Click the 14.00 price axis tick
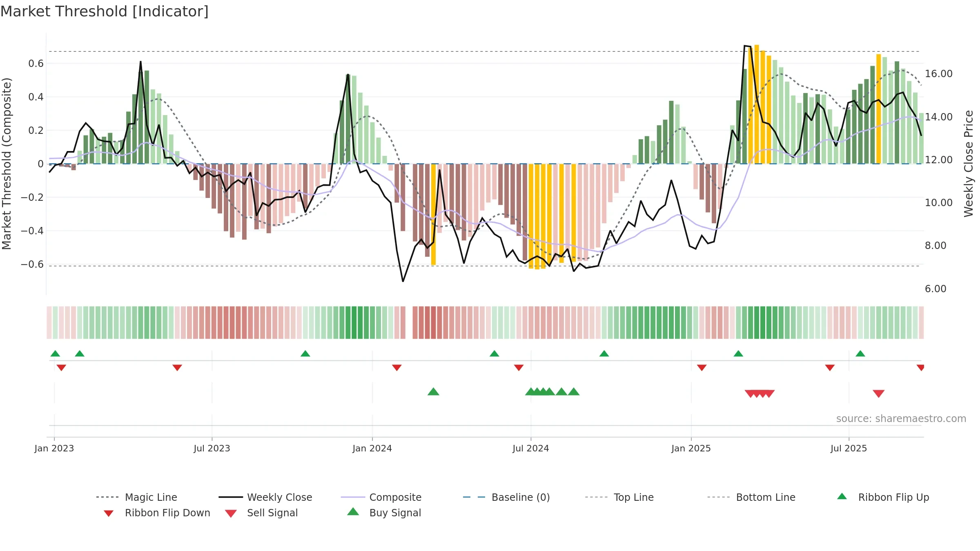This screenshot has height=551, width=980. pos(939,117)
